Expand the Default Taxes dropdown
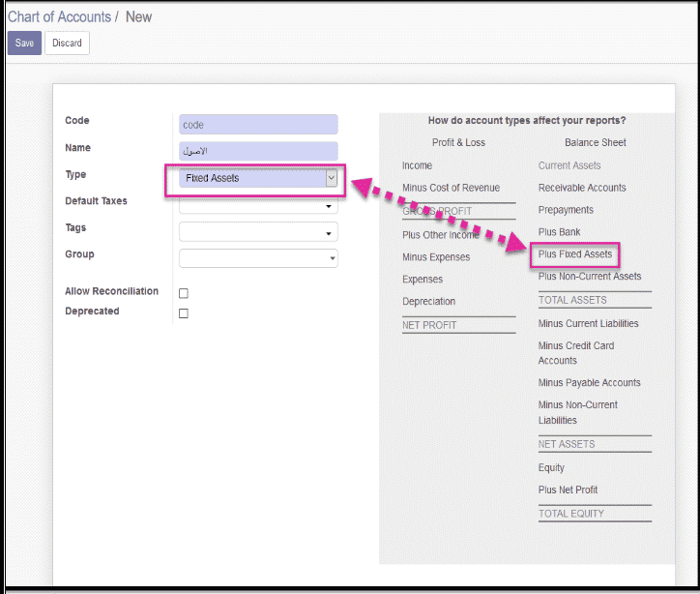This screenshot has height=594, width=700. coord(258,206)
